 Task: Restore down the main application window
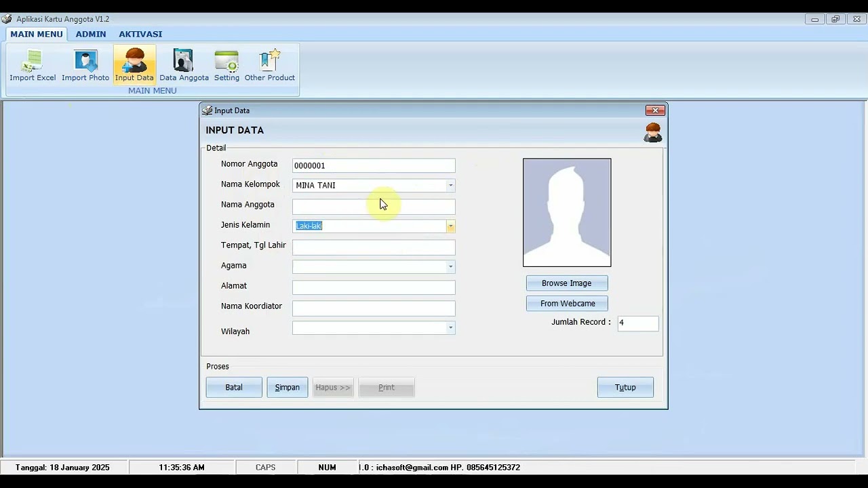(835, 19)
